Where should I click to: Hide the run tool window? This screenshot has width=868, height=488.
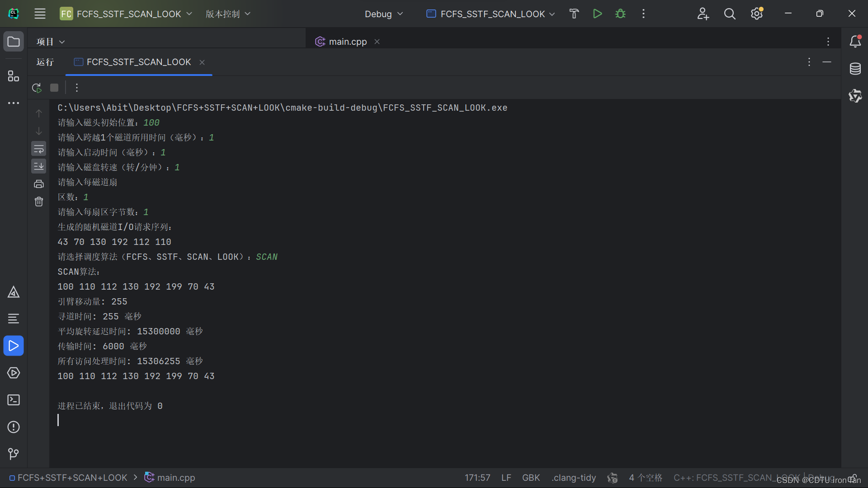pos(827,62)
